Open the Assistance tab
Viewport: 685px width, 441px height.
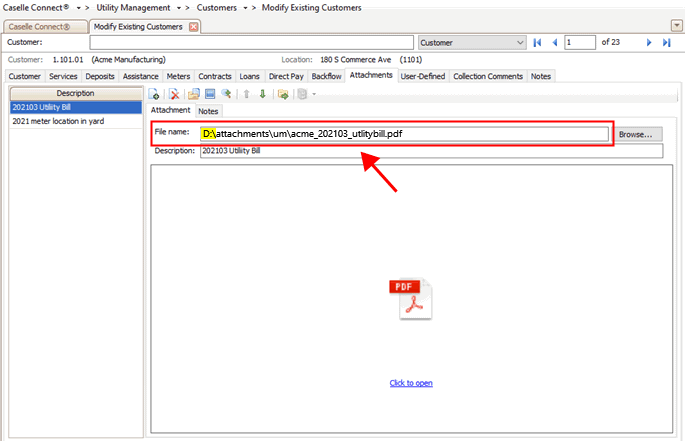coord(141,76)
